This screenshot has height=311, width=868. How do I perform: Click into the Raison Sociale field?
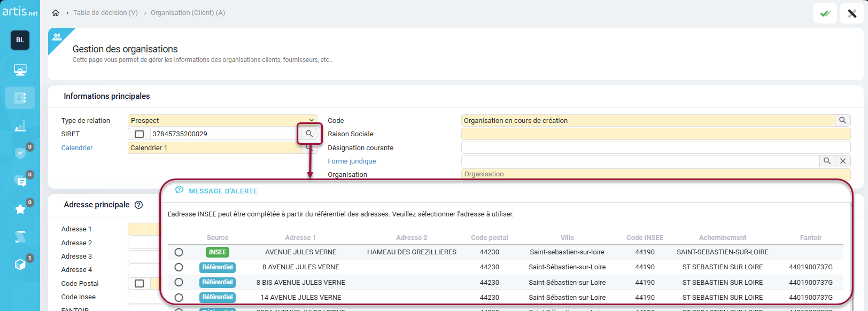tap(655, 134)
